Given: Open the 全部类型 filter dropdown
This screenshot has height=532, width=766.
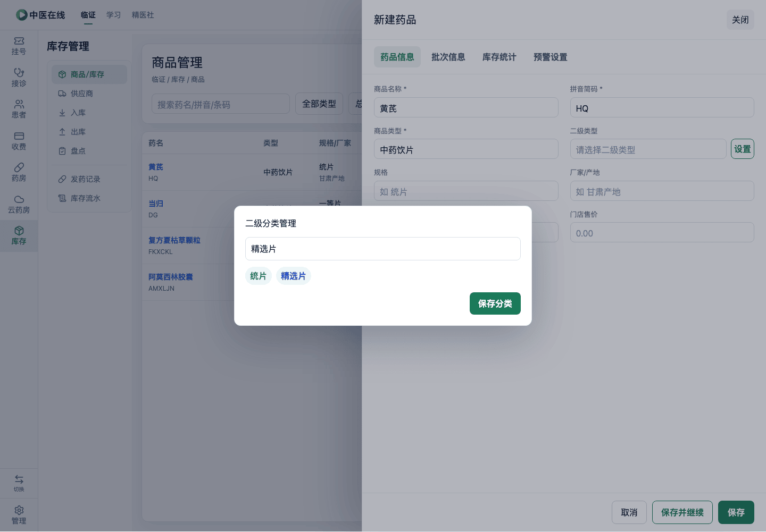Looking at the screenshot, I should (x=319, y=104).
